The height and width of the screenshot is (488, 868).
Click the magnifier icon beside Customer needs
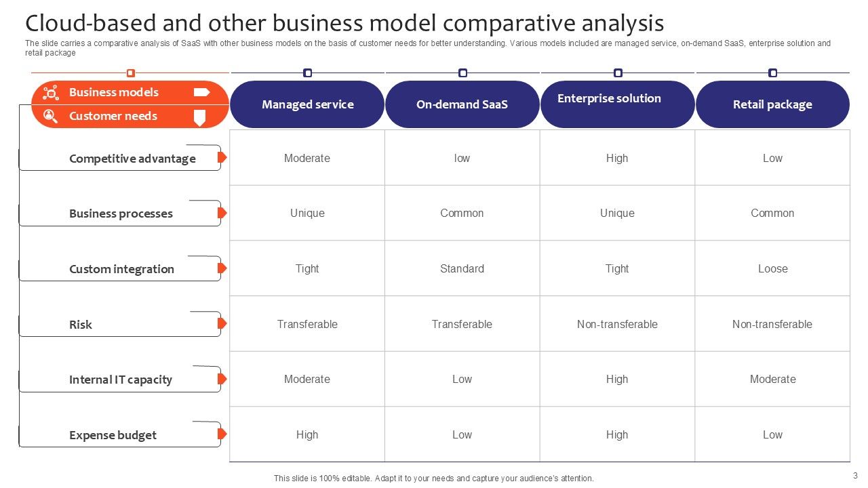[50, 116]
